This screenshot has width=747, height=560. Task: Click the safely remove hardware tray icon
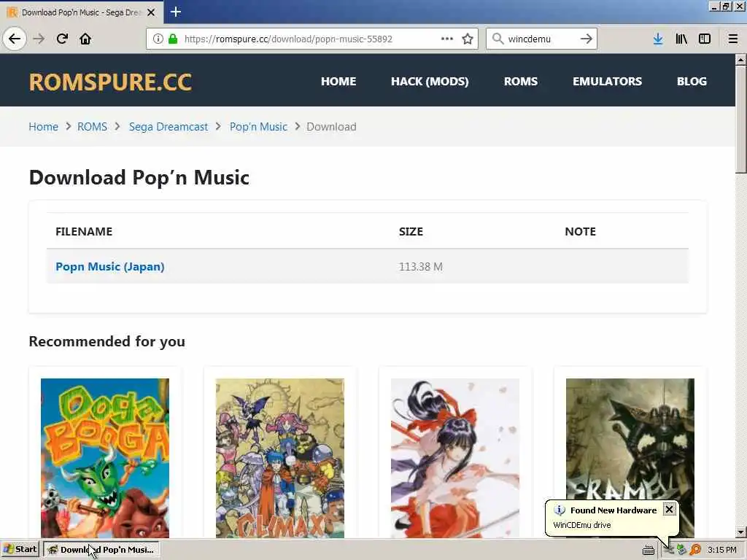coord(681,550)
